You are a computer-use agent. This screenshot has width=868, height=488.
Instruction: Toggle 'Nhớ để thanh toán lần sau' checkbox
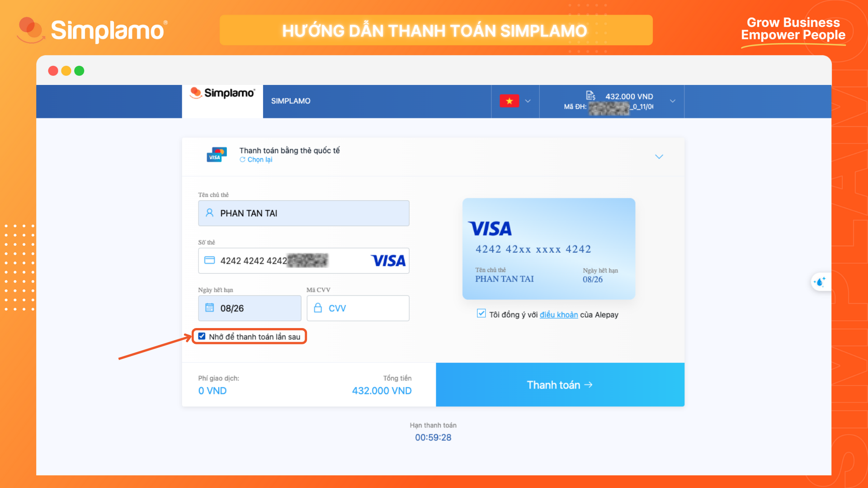(x=202, y=336)
